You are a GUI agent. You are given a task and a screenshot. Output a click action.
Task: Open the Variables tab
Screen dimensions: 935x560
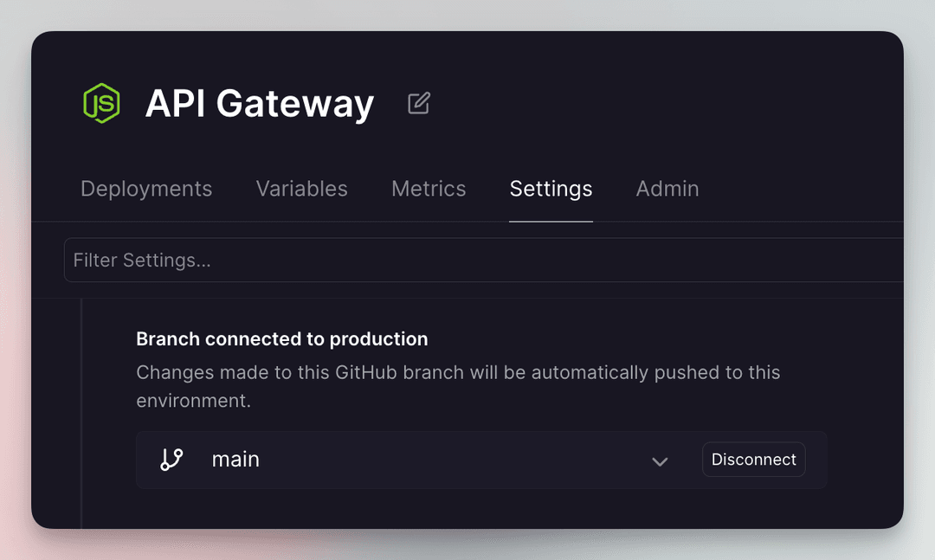click(301, 189)
